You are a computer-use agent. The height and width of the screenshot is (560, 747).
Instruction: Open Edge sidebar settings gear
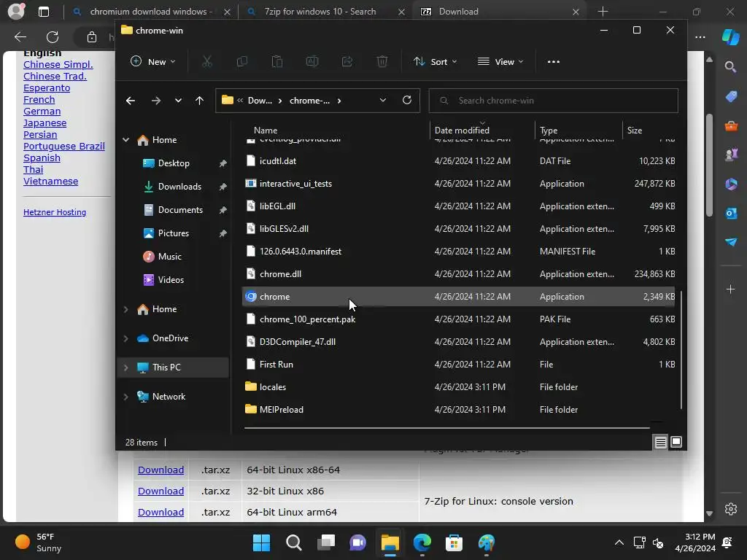(x=731, y=508)
